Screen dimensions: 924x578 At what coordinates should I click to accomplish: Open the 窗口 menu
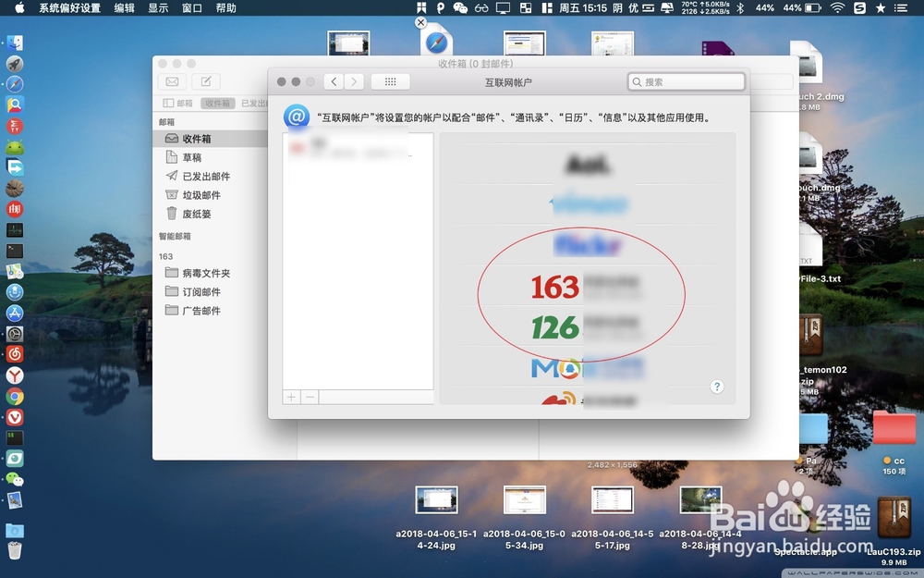pyautogui.click(x=192, y=7)
